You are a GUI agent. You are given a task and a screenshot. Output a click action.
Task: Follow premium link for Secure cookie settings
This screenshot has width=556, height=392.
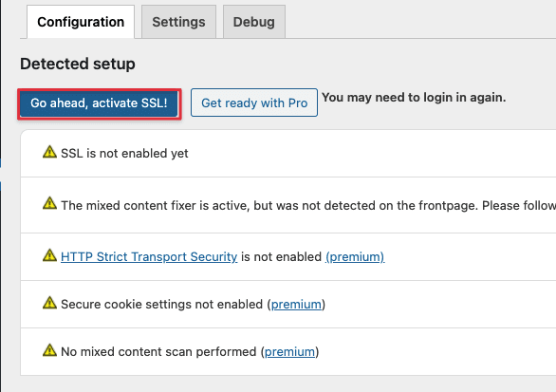click(x=296, y=304)
